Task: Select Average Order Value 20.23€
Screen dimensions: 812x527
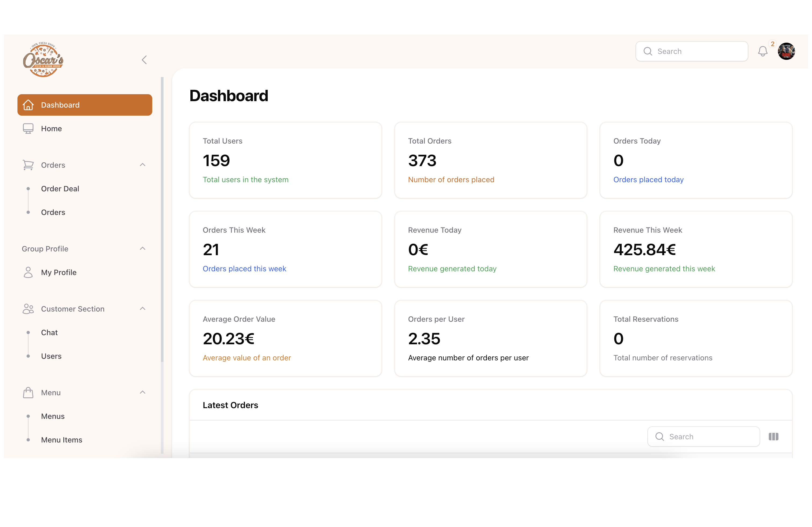Action: point(229,339)
